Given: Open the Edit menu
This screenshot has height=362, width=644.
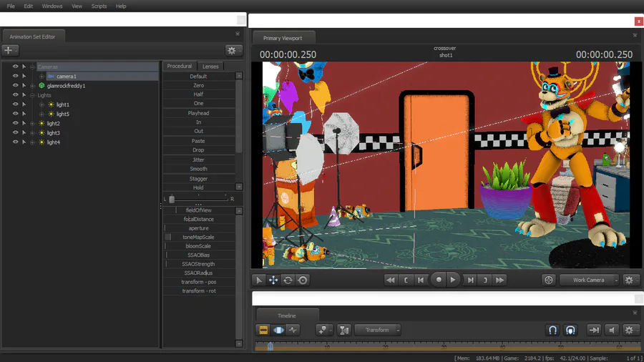Looking at the screenshot, I should coord(29,6).
